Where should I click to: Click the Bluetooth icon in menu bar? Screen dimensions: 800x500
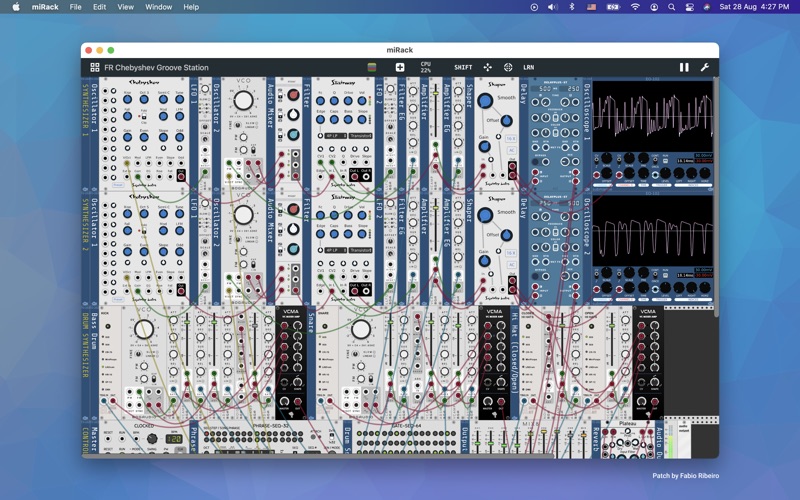(x=572, y=7)
